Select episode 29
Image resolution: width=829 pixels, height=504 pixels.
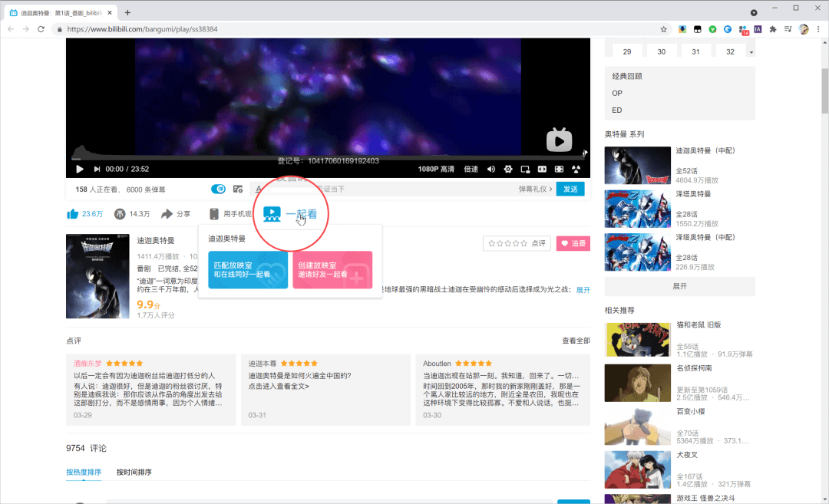(x=627, y=51)
